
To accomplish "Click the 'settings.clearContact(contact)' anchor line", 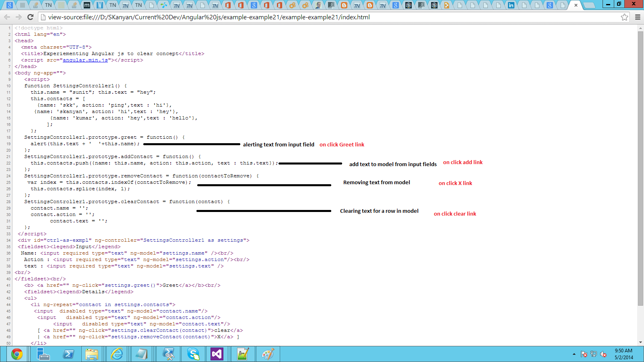I will pos(140,330).
